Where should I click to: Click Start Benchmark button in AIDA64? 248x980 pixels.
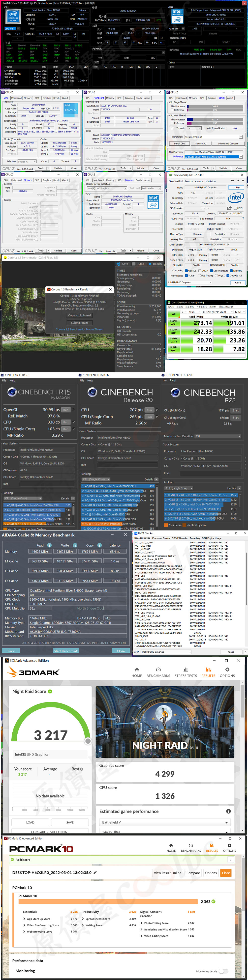[x=65, y=650]
